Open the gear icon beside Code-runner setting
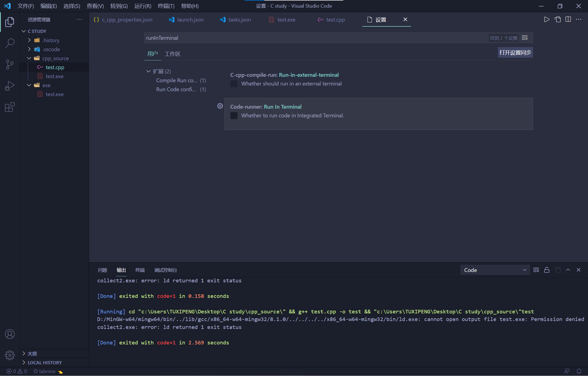Screen dimensions: 588x376 pos(220,106)
